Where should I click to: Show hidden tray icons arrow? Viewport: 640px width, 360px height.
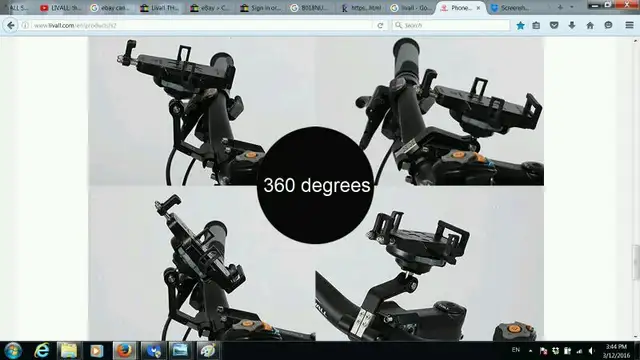pos(530,351)
